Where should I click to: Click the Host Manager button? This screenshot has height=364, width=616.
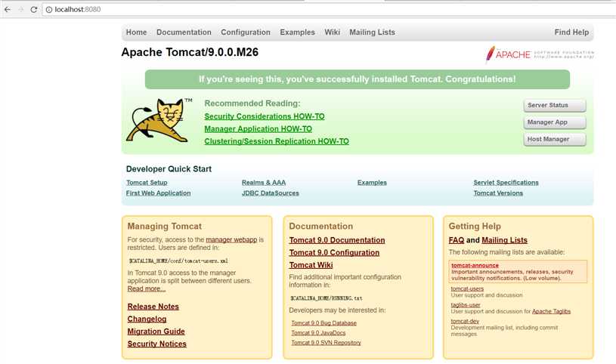555,139
